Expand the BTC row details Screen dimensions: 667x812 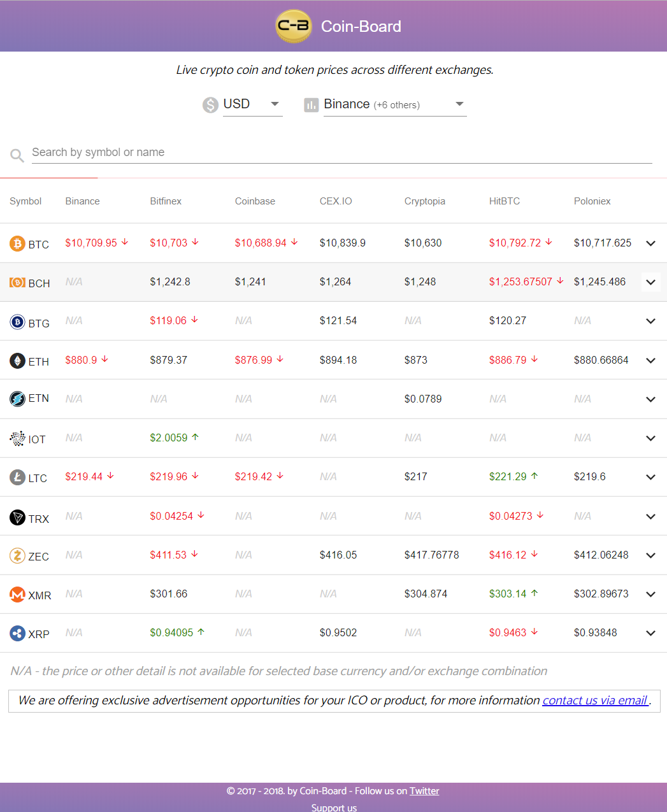(650, 243)
